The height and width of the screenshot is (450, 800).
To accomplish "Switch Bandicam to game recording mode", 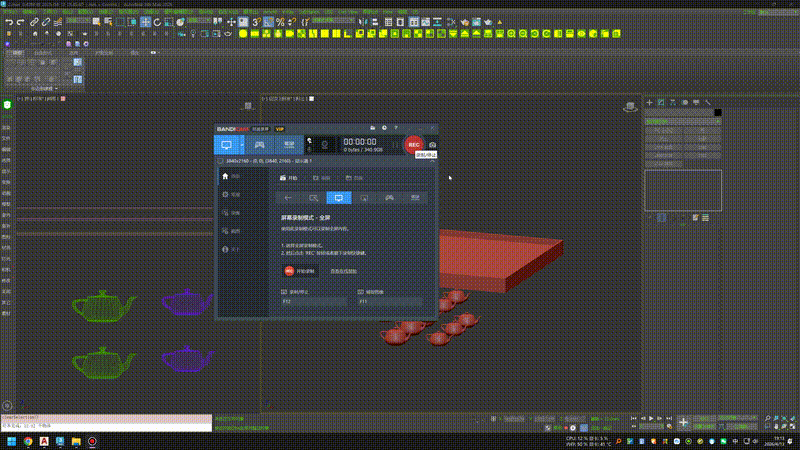I will (258, 145).
